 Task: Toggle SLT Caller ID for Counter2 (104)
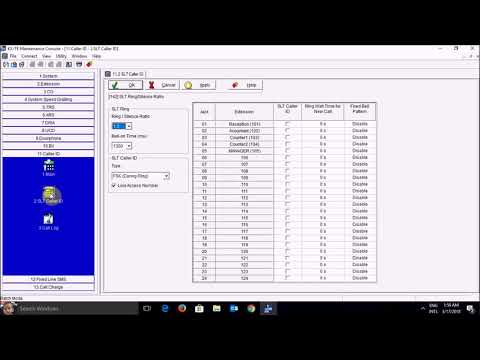pos(287,144)
